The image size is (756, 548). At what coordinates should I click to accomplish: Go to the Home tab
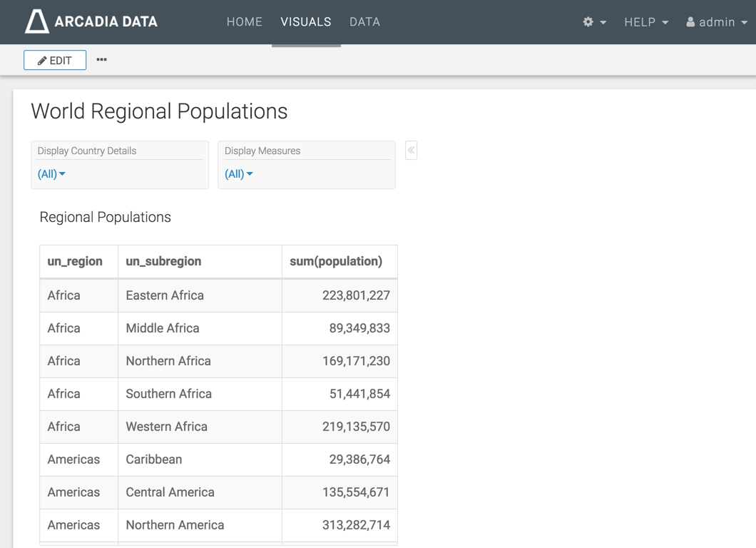coord(245,22)
